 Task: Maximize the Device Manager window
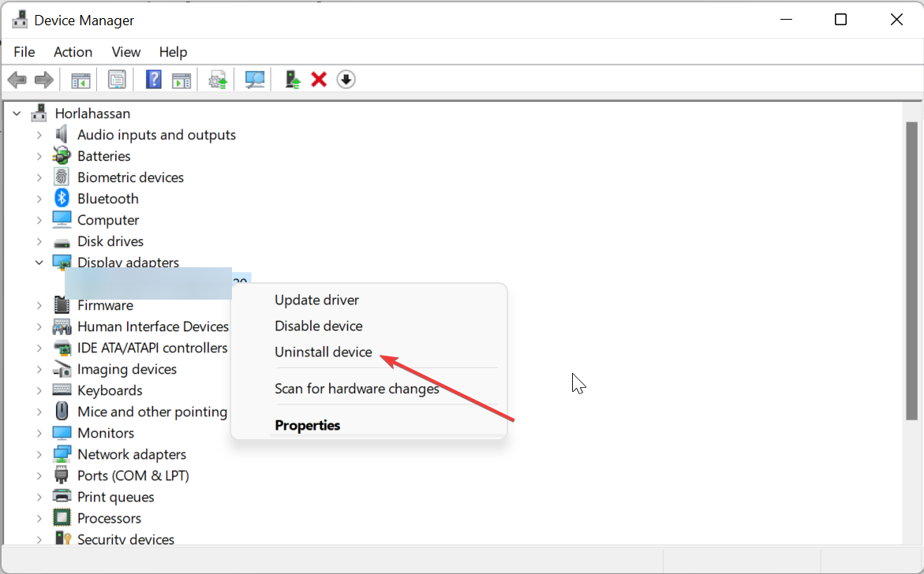click(x=841, y=20)
